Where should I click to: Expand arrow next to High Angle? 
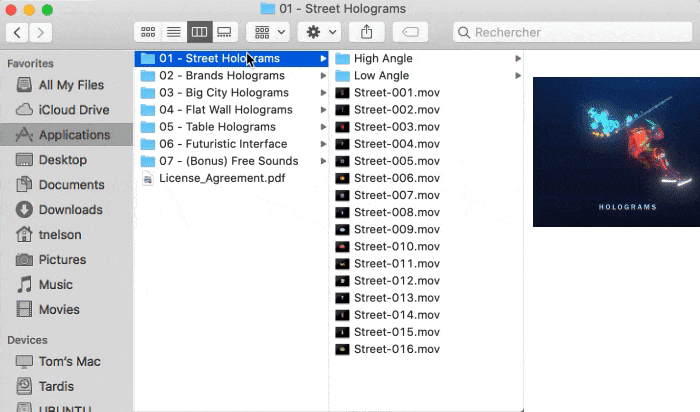click(x=518, y=58)
